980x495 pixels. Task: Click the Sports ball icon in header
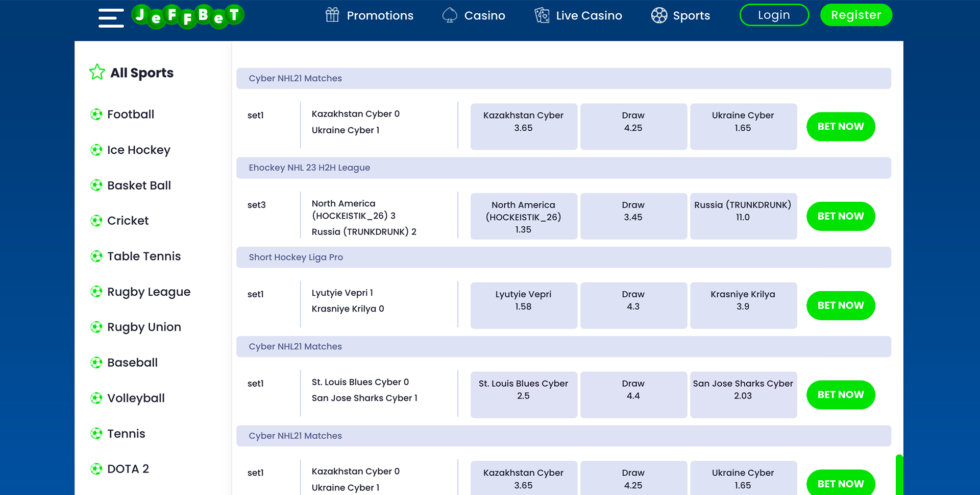(x=659, y=15)
